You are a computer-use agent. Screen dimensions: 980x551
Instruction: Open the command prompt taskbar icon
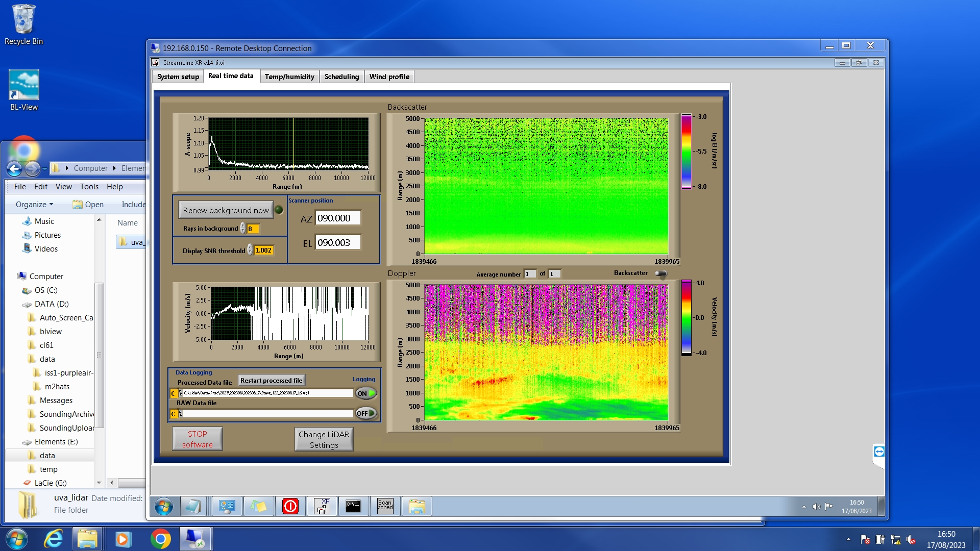[353, 506]
